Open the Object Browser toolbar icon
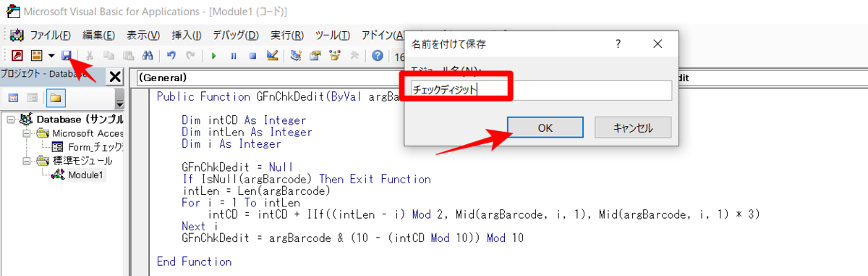The image size is (868, 276). coord(335,55)
